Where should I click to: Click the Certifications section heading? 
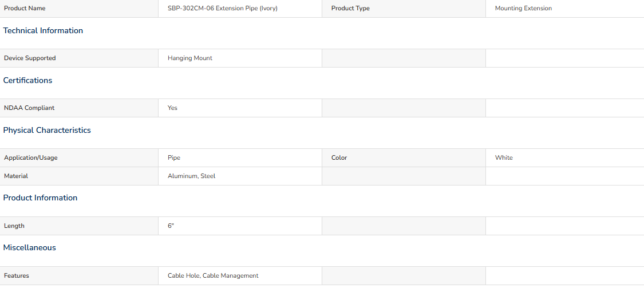pos(27,81)
